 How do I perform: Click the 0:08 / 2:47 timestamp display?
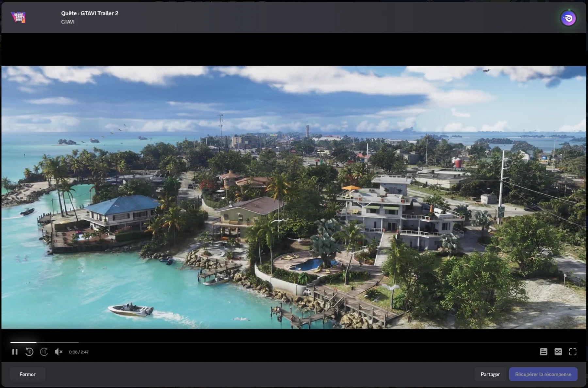[78, 352]
